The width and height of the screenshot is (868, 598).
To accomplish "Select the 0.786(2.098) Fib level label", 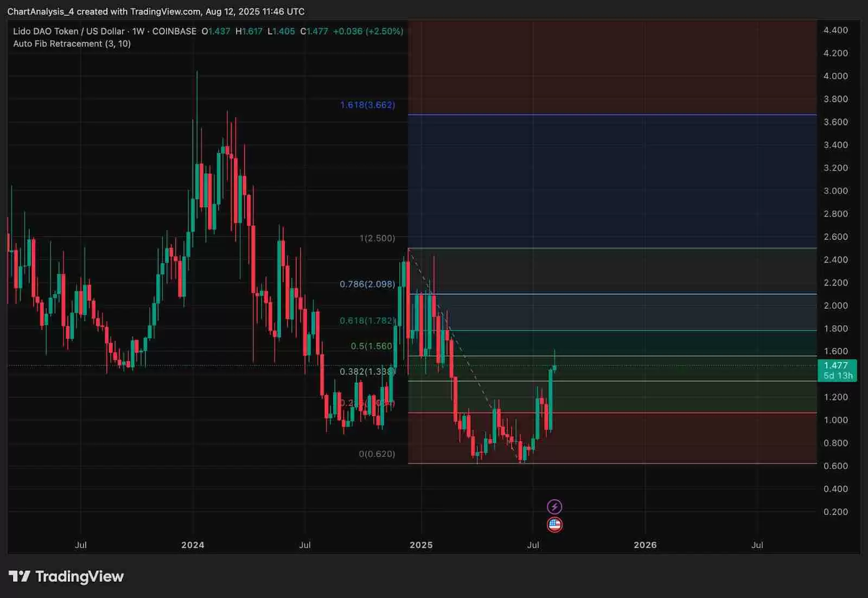I will (367, 284).
